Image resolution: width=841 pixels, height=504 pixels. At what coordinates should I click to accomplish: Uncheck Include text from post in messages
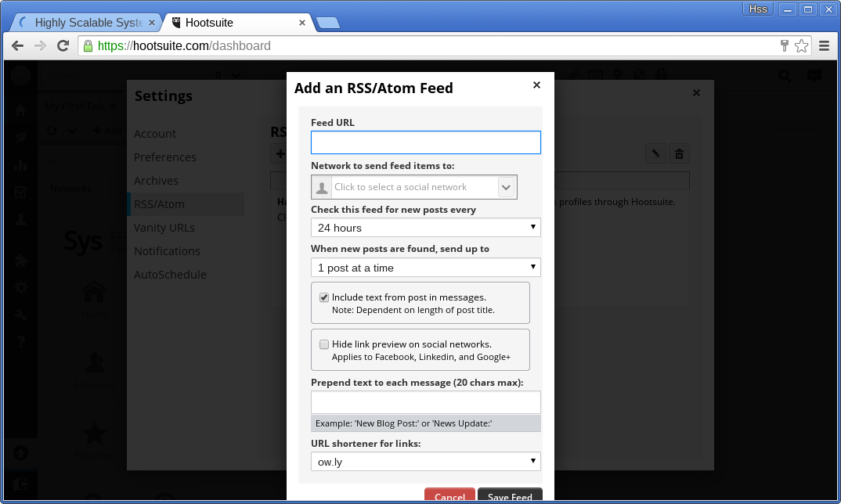point(324,297)
